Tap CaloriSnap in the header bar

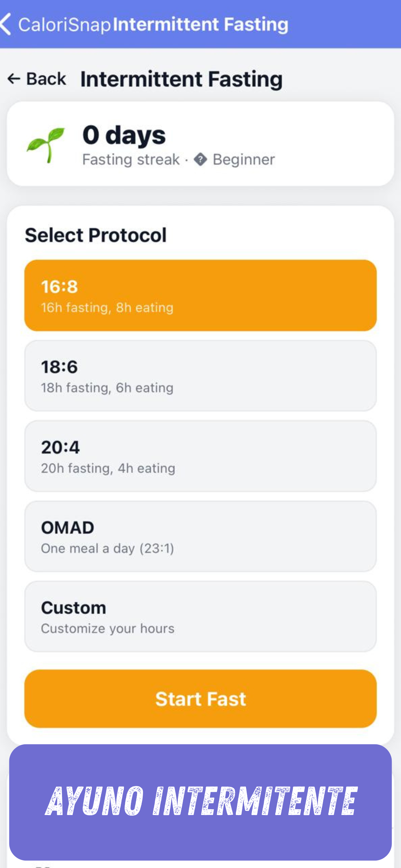(x=64, y=25)
